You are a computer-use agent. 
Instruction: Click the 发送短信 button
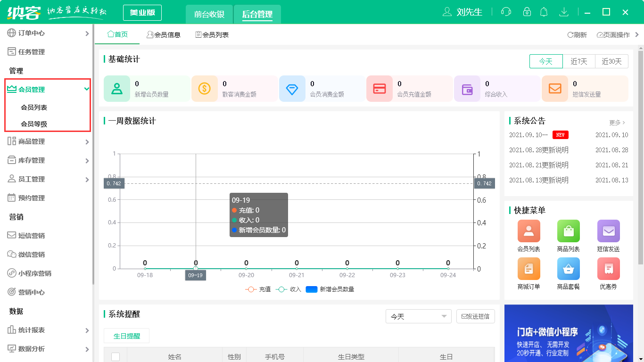tap(475, 316)
